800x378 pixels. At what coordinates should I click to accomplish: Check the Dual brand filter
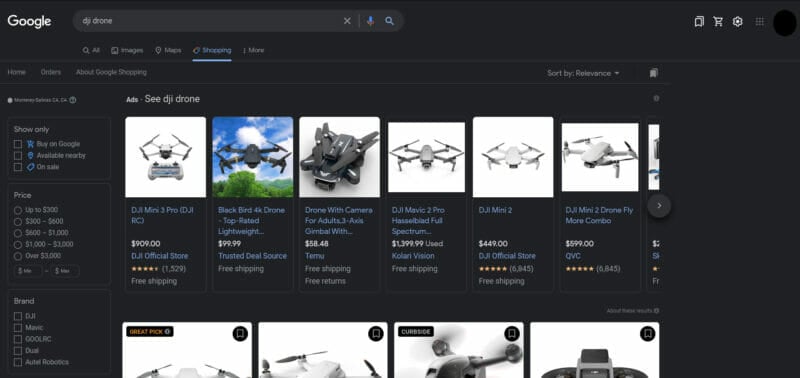[18, 350]
